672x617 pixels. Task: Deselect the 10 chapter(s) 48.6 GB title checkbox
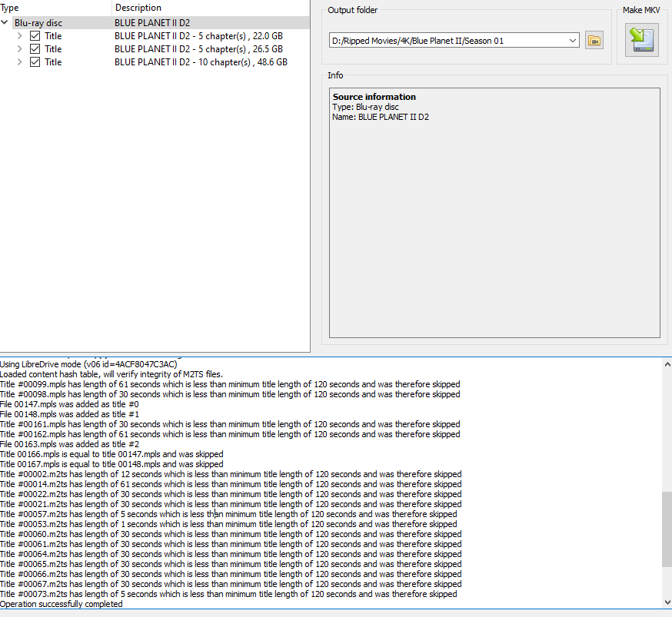pyautogui.click(x=35, y=62)
